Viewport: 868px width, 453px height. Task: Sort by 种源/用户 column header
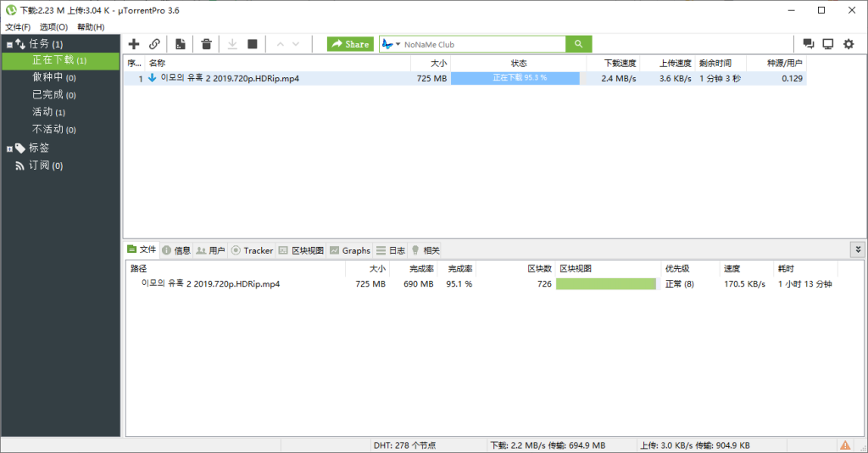776,63
